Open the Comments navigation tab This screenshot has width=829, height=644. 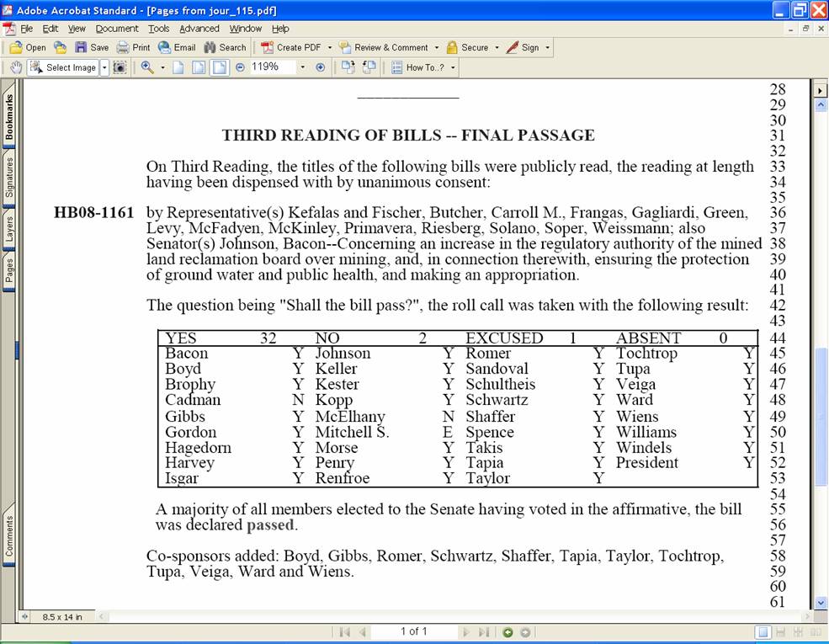click(9, 535)
